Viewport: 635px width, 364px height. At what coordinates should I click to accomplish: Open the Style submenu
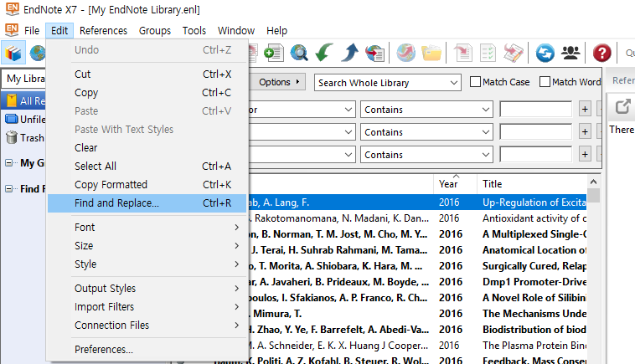(147, 264)
